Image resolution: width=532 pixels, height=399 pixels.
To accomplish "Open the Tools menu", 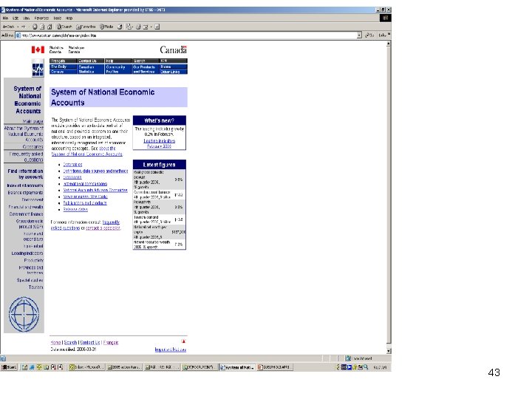I will pos(58,18).
